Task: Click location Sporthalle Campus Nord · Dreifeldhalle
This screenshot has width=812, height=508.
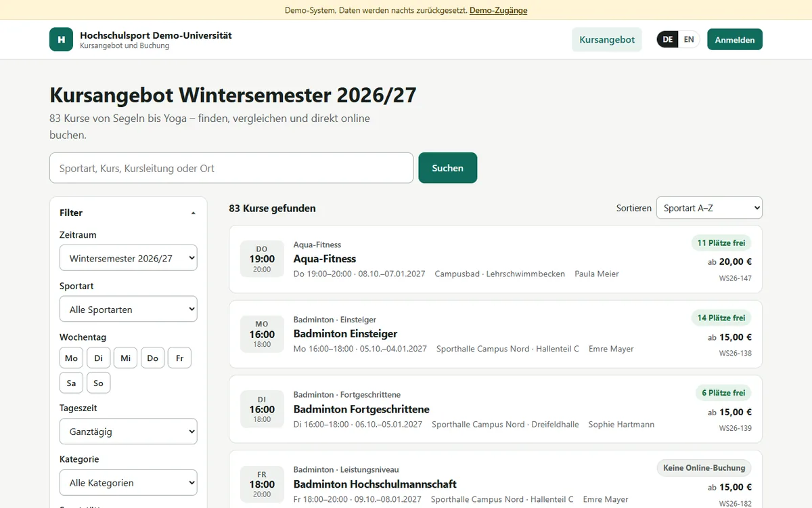Action: [505, 425]
